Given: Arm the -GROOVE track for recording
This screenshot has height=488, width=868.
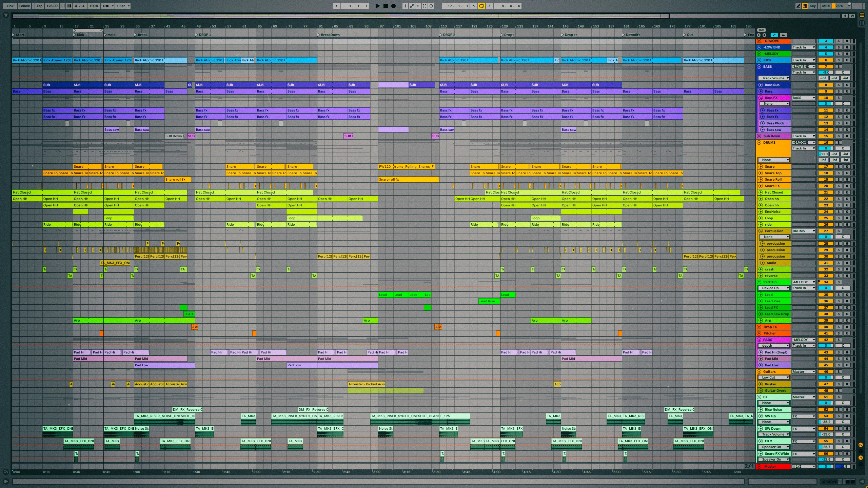Looking at the screenshot, I should 847,41.
